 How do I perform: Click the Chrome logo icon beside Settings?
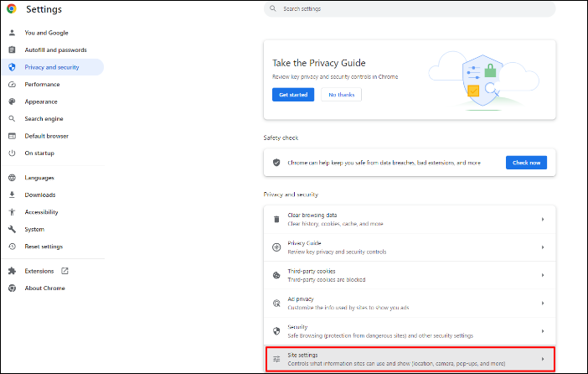(12, 10)
